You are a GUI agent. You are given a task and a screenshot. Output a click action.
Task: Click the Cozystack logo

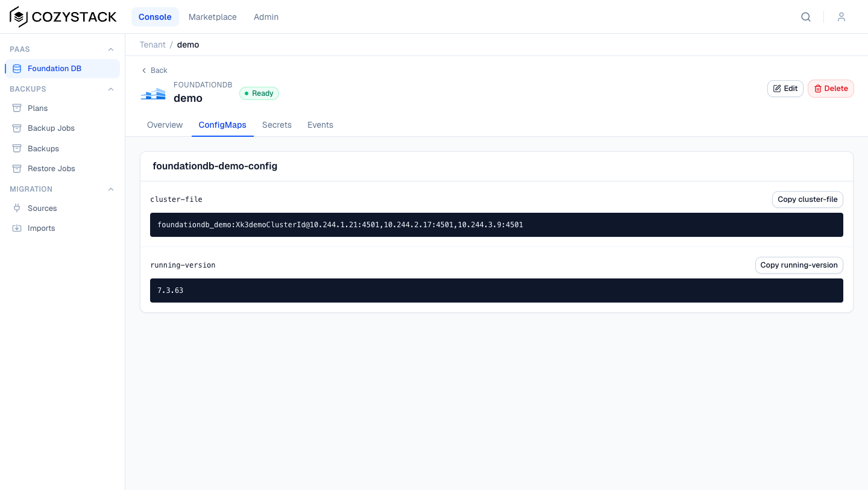63,17
